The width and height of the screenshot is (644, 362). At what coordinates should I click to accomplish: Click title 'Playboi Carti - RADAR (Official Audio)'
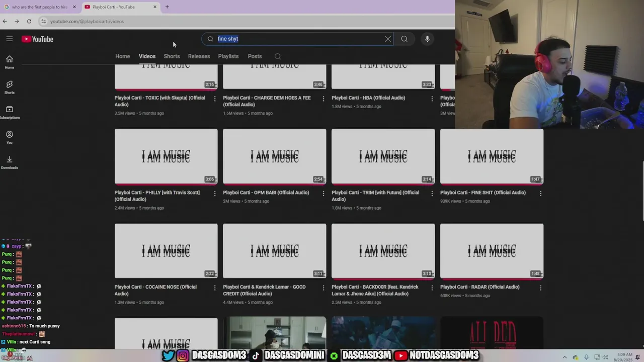tap(480, 287)
